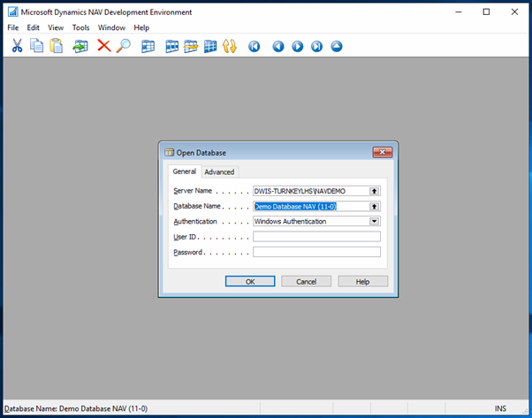Image resolution: width=532 pixels, height=418 pixels.
Task: Go to First record arrow icon
Action: 255,46
